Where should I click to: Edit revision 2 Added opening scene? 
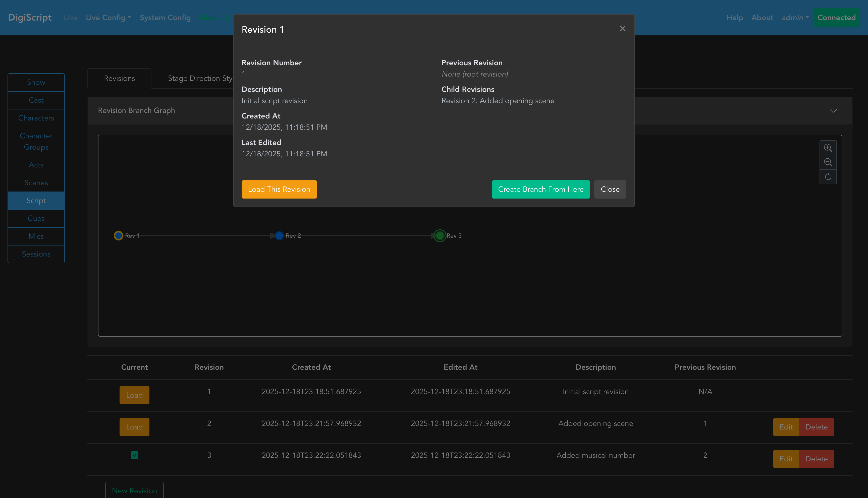(786, 427)
